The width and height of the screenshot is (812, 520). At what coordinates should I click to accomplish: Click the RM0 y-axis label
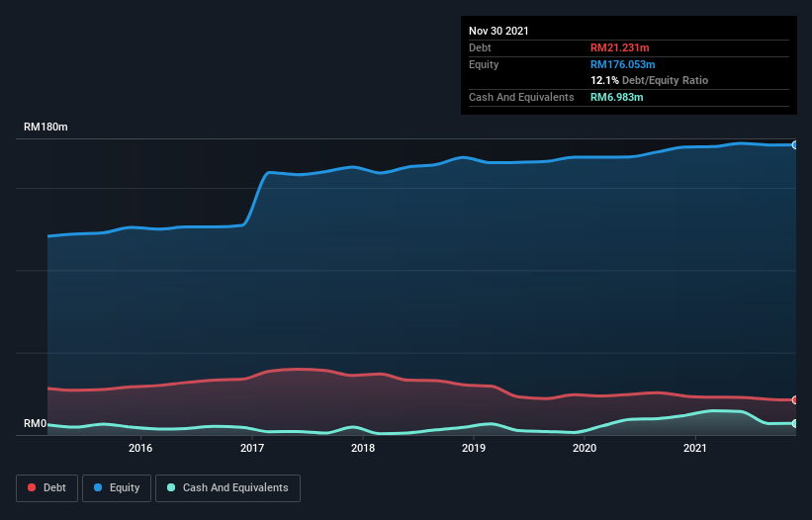[x=36, y=424]
